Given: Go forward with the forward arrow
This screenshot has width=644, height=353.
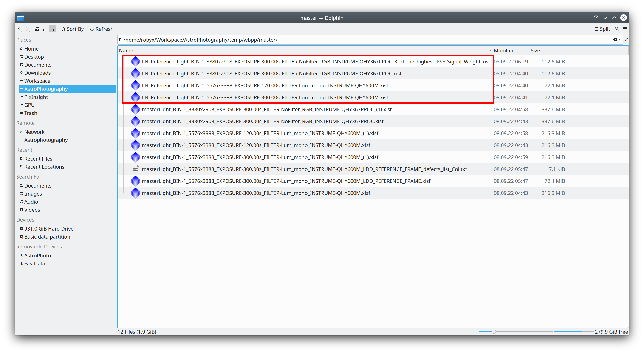Looking at the screenshot, I should point(27,29).
